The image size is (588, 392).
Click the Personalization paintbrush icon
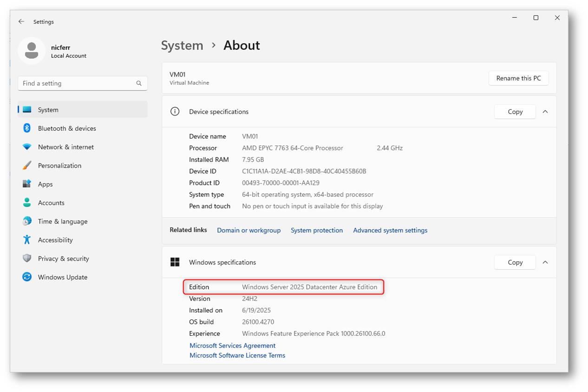pos(27,166)
